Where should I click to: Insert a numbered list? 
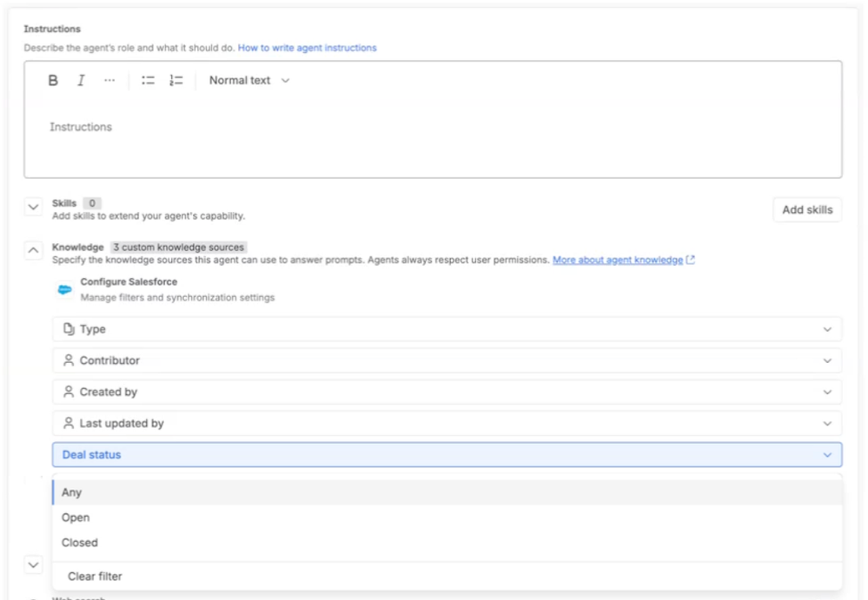click(176, 81)
